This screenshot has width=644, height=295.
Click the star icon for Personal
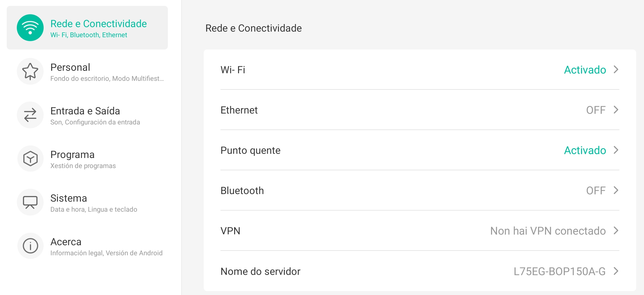click(30, 71)
